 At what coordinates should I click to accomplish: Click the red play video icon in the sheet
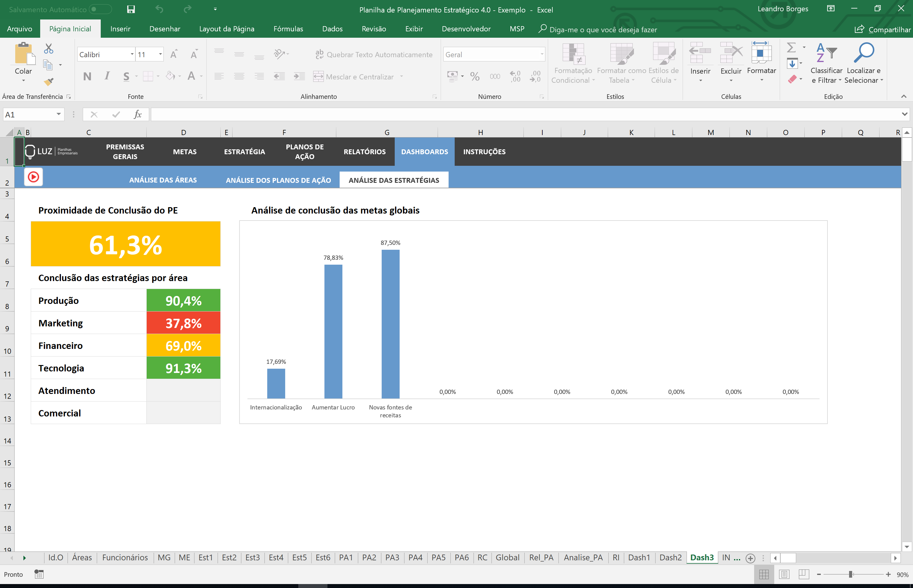coord(33,177)
